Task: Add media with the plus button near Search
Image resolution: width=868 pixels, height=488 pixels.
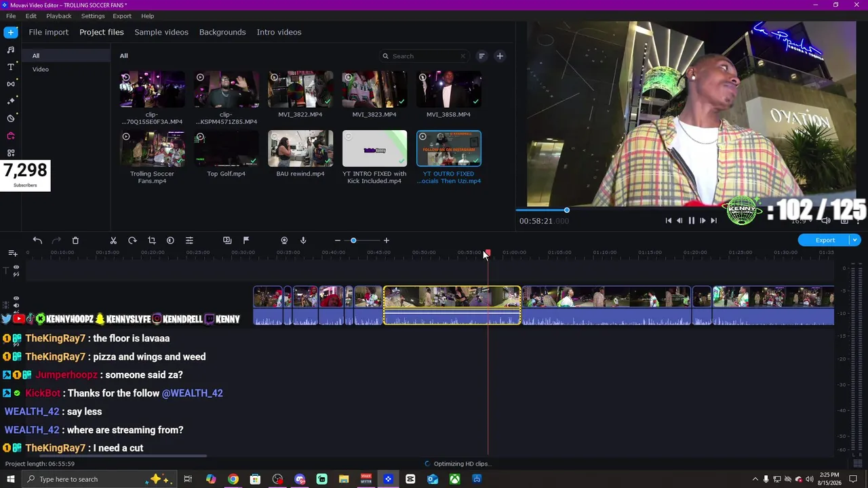Action: click(500, 56)
